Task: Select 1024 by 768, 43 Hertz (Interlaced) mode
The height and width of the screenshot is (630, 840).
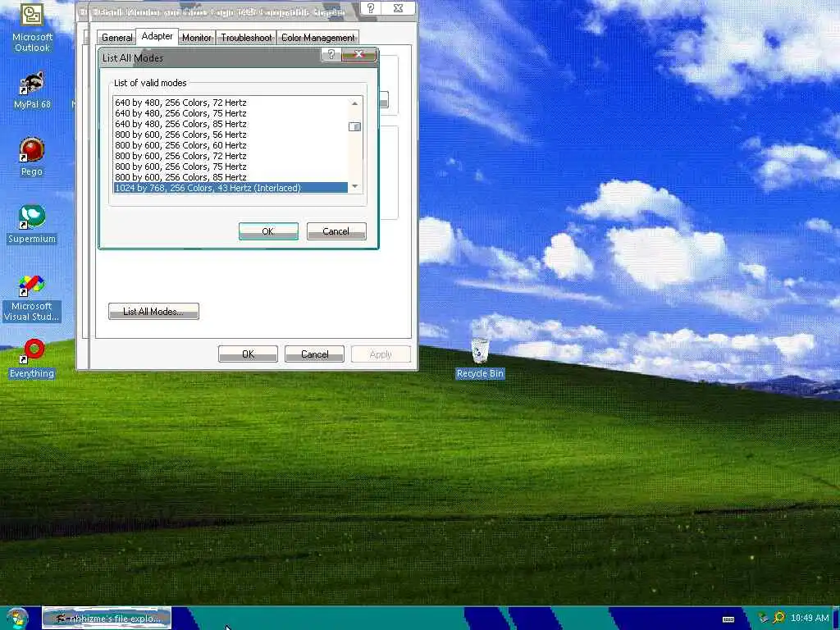Action: (231, 188)
